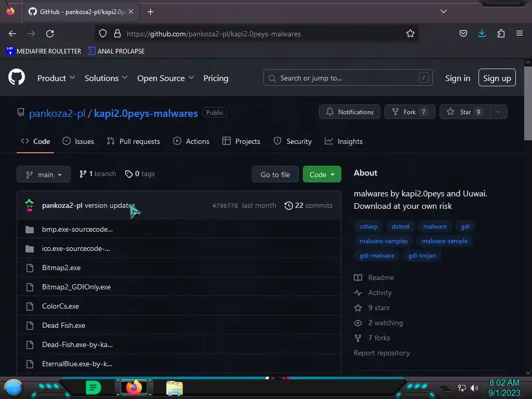Click Report repository link
The width and height of the screenshot is (532, 399).
pos(382,353)
